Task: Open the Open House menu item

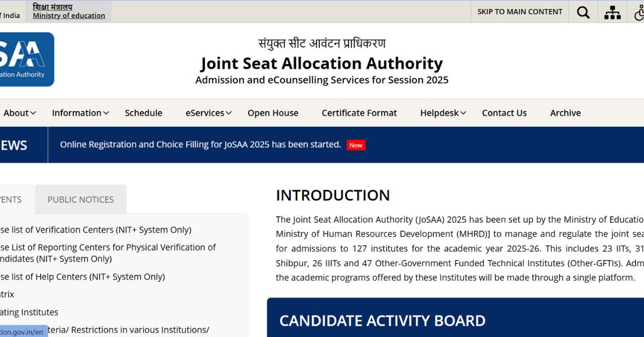Action: point(273,113)
